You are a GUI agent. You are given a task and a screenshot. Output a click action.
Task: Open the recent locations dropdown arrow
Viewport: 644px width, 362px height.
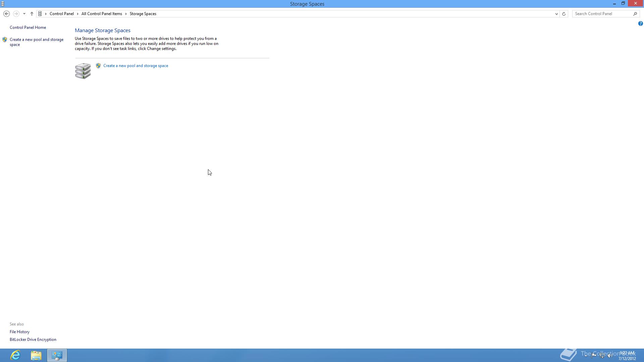24,14
